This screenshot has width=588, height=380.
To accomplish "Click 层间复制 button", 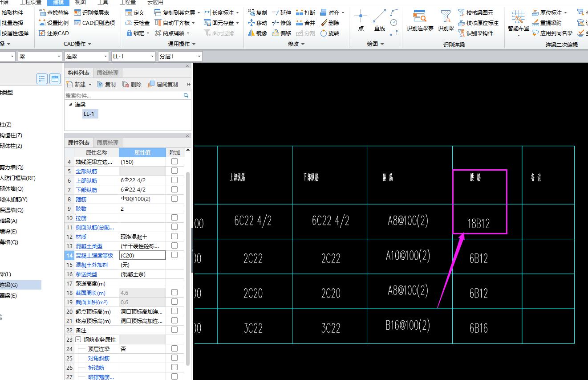I will click(x=163, y=84).
